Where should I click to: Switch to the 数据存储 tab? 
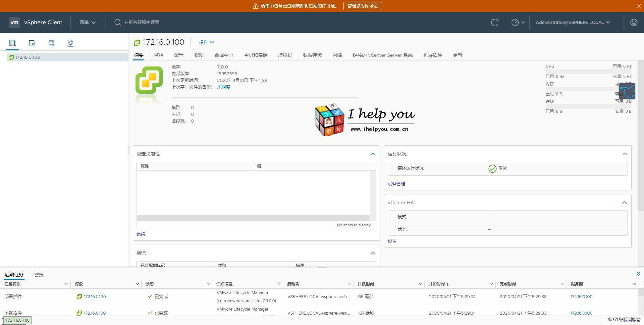pyautogui.click(x=312, y=55)
